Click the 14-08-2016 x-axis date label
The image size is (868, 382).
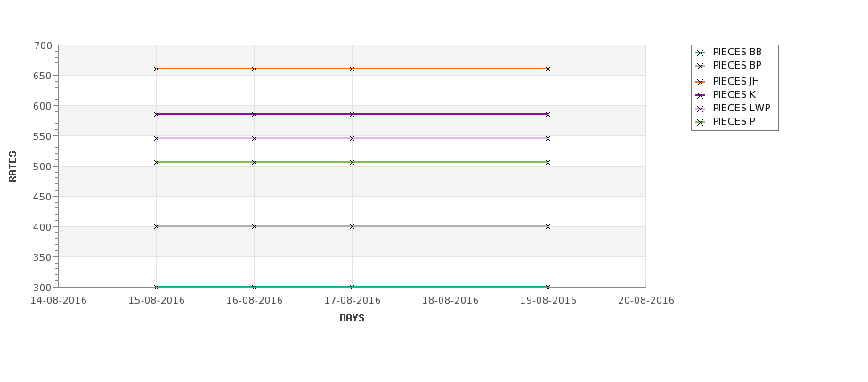point(59,301)
